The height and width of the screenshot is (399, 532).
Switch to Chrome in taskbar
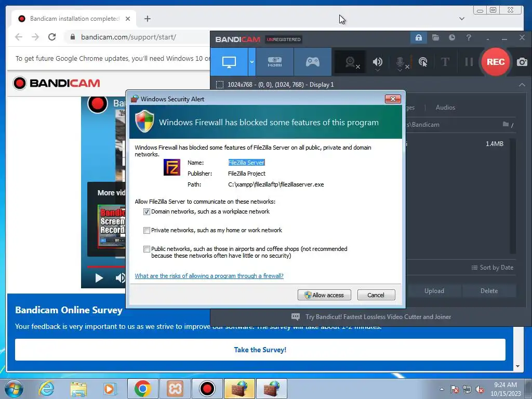click(142, 389)
